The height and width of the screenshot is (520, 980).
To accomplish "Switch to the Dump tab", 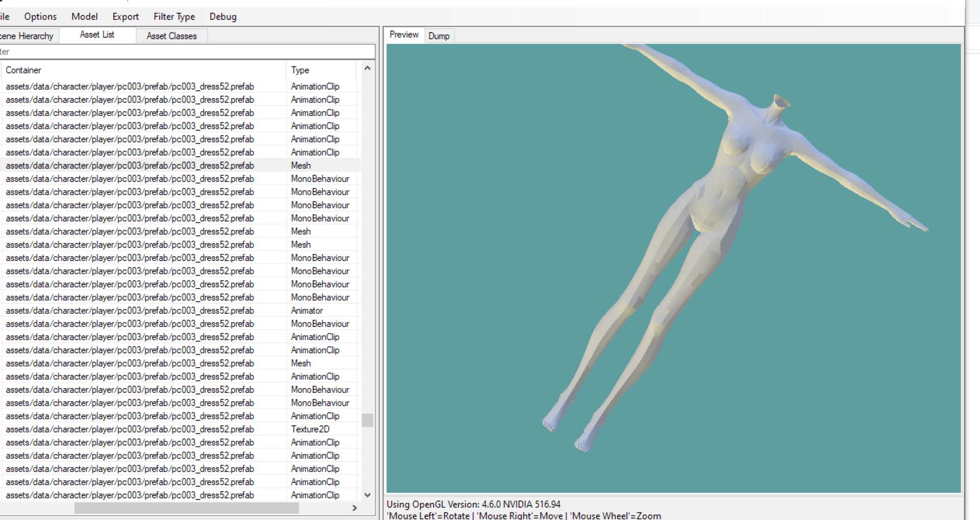I will pyautogui.click(x=439, y=36).
